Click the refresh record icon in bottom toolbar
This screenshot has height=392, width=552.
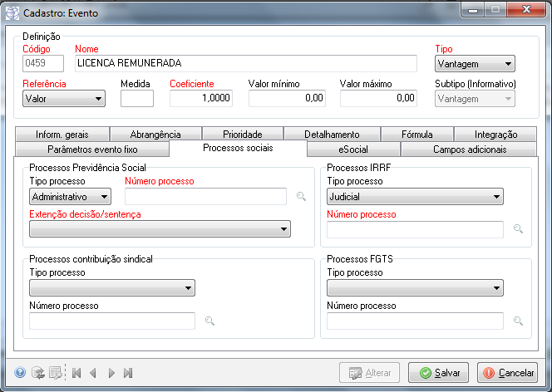[37, 373]
